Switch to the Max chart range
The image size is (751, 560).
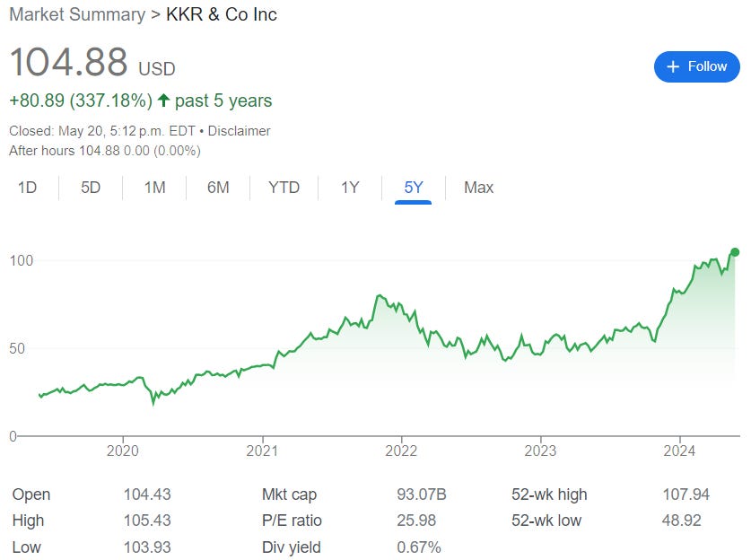[x=478, y=188]
